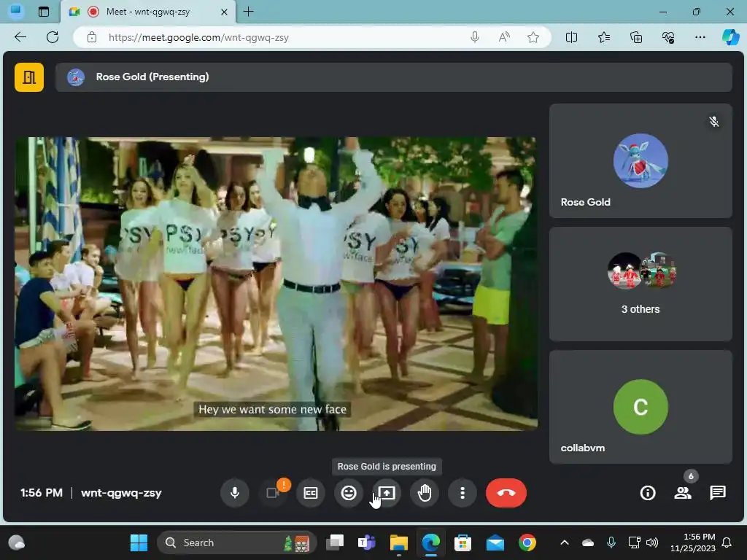Open notifications bell on taskbar
This screenshot has height=560, width=747.
(x=727, y=542)
